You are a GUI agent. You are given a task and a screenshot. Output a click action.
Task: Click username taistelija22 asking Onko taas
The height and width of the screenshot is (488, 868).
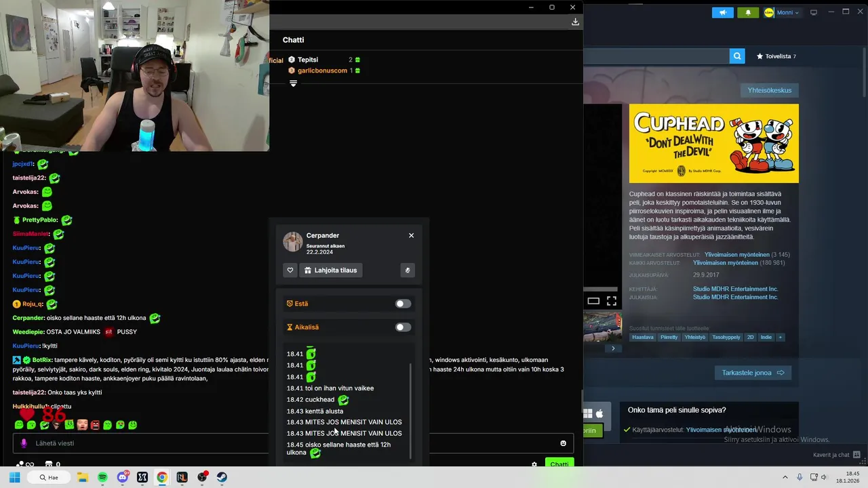tap(28, 392)
